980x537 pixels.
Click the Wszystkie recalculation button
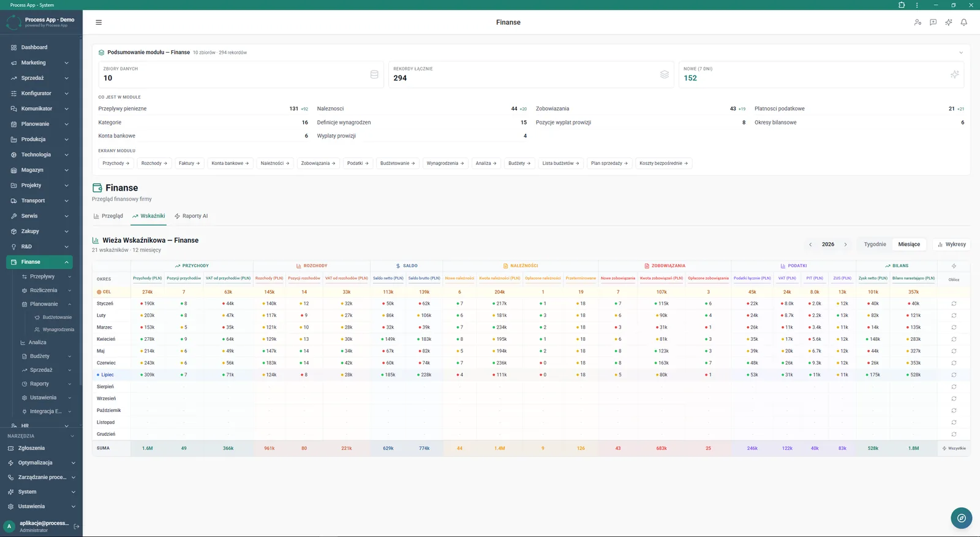(x=954, y=448)
